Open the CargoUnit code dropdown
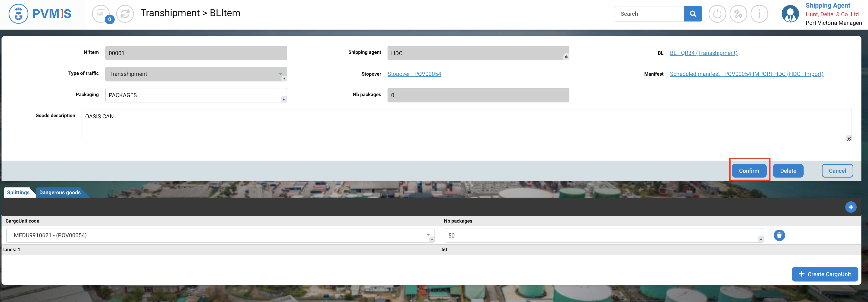The image size is (868, 302). coord(428,235)
